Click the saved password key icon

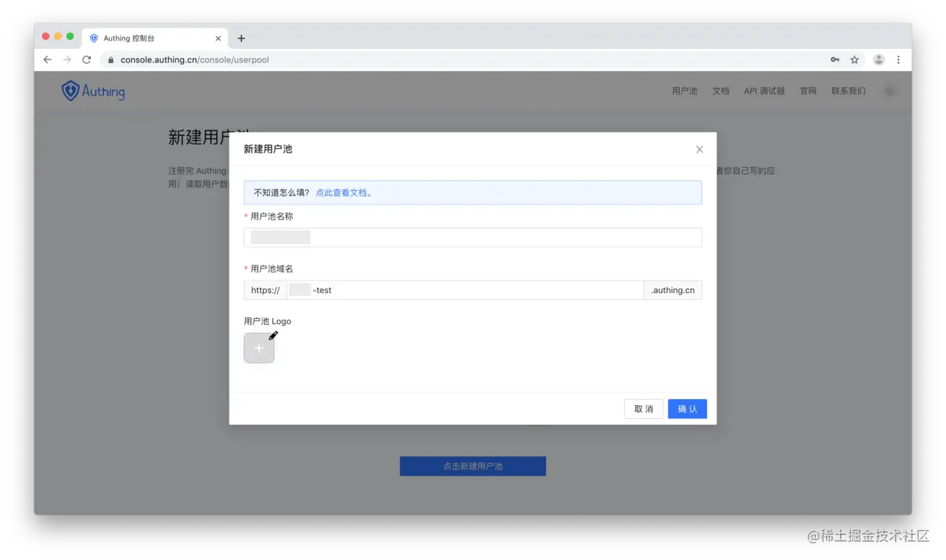pyautogui.click(x=835, y=60)
